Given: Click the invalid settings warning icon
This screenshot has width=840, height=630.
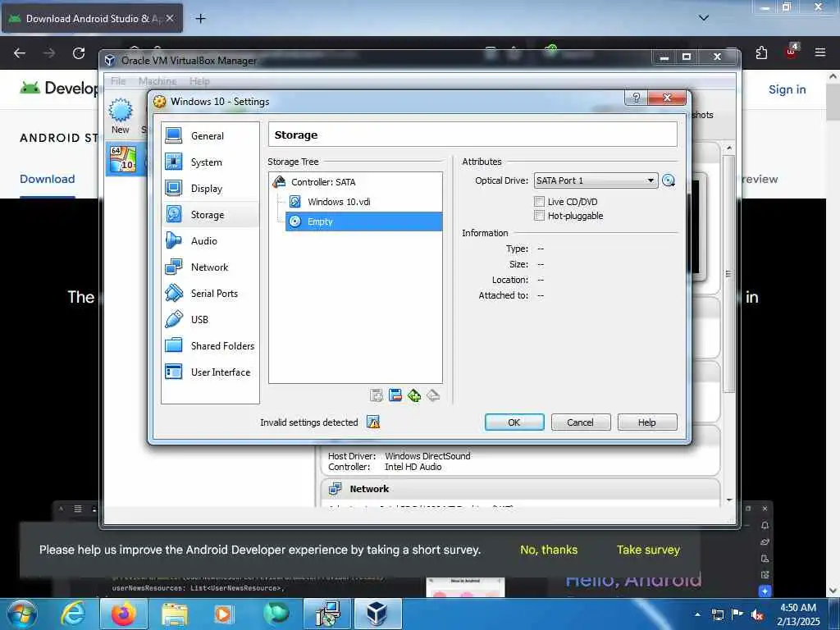Looking at the screenshot, I should (373, 422).
